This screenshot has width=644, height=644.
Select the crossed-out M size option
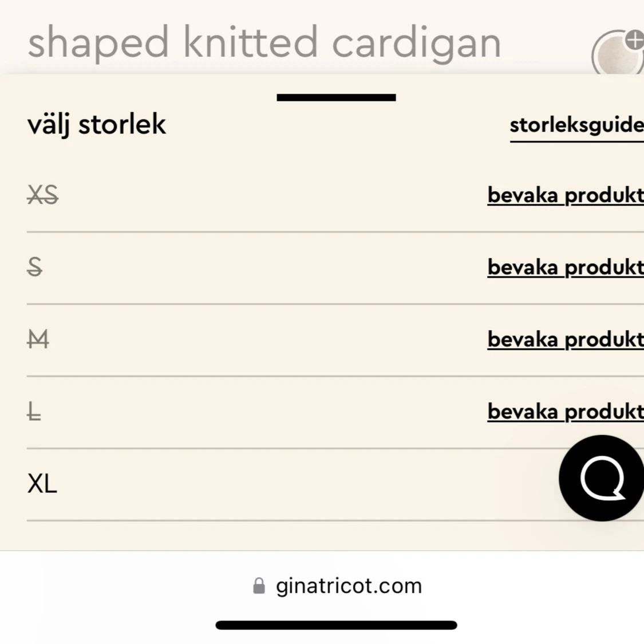click(x=38, y=339)
